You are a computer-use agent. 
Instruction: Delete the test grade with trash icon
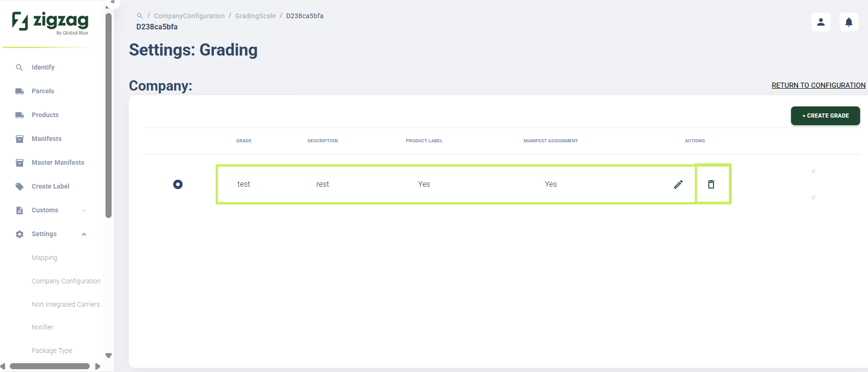point(711,184)
